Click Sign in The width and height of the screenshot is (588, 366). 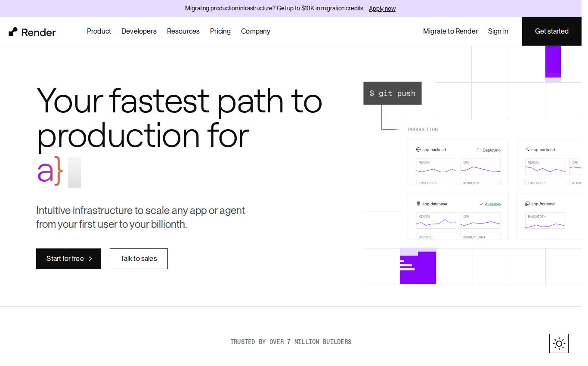pos(498,31)
